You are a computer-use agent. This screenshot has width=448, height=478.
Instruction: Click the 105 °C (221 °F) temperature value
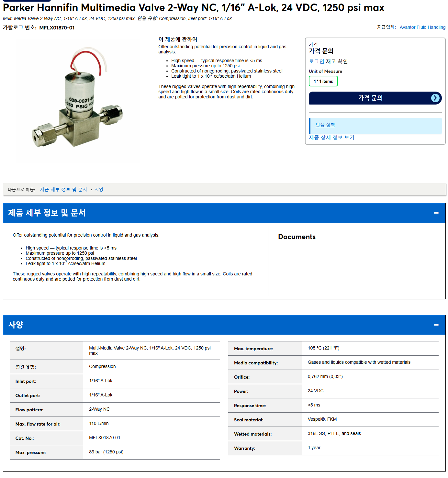323,348
